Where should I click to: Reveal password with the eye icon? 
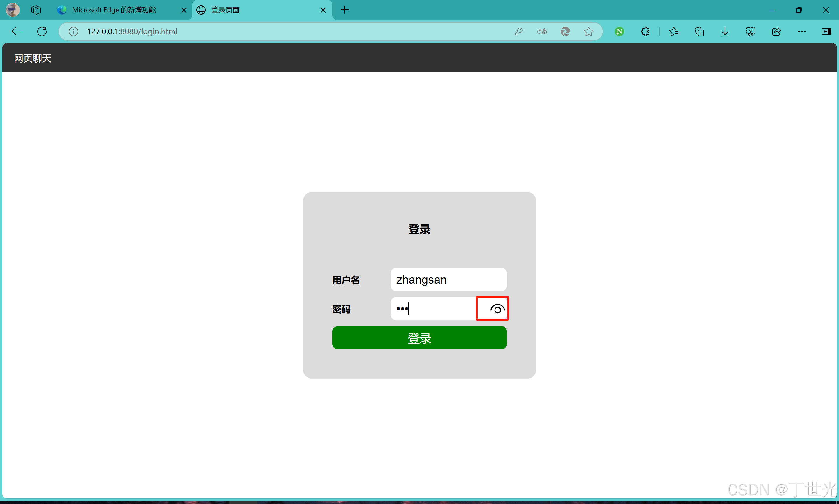497,309
